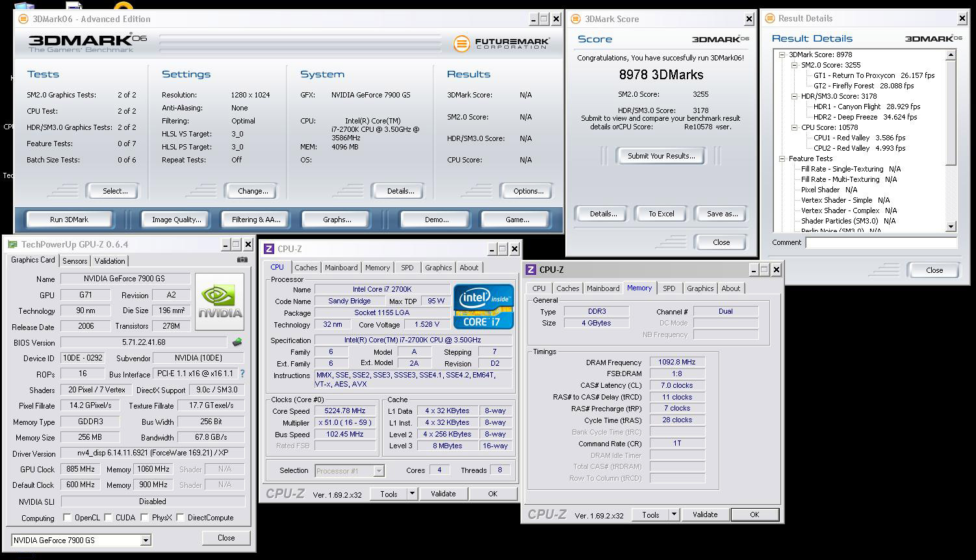Collapse the CPU Score tree node
The width and height of the screenshot is (976, 560).
(x=794, y=127)
